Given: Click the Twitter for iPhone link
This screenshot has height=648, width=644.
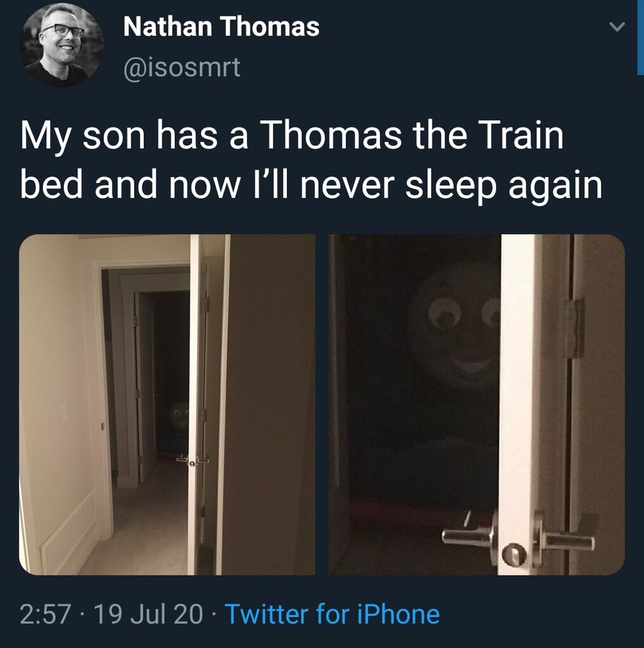Looking at the screenshot, I should click(x=332, y=614).
